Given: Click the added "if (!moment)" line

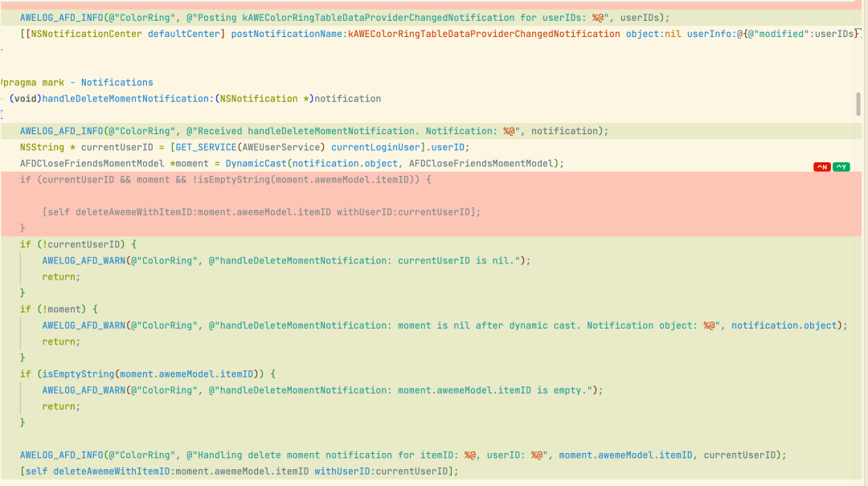Looking at the screenshot, I should (x=59, y=309).
